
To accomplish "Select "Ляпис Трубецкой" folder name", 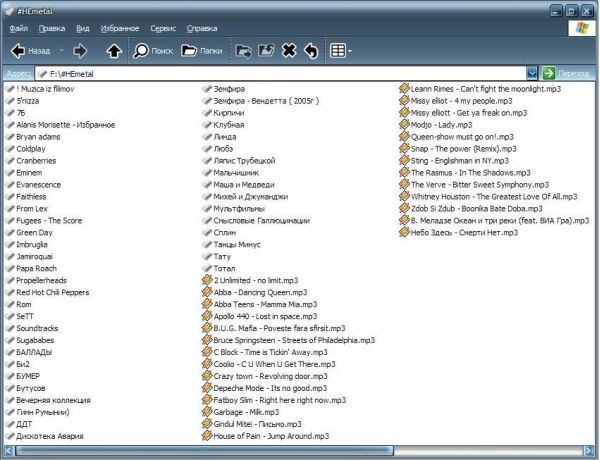I will pyautogui.click(x=244, y=161).
